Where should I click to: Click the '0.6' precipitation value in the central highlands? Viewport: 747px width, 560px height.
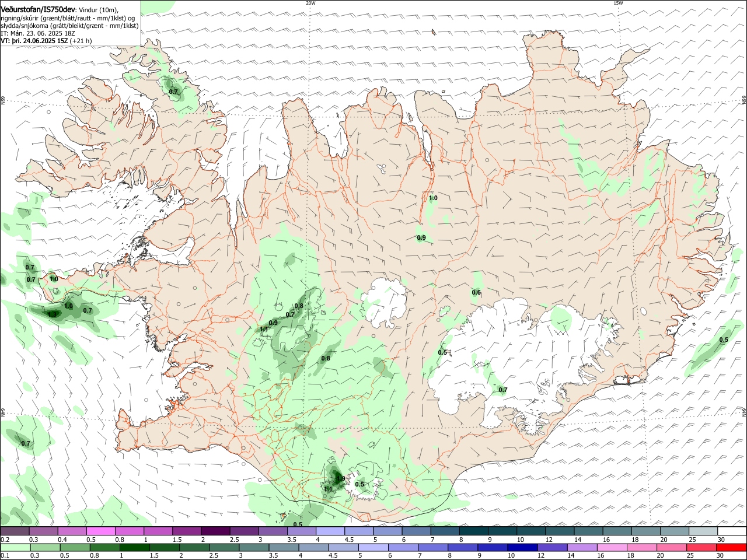pyautogui.click(x=476, y=293)
